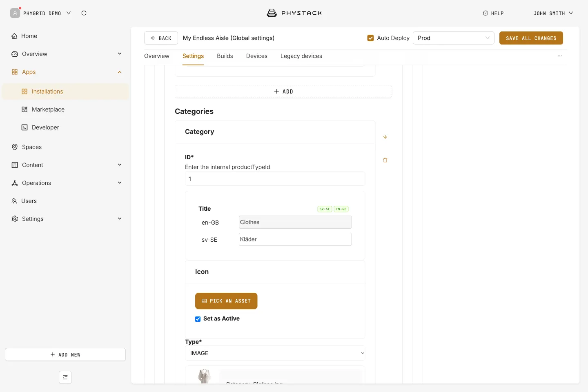Switch to the Legacy devices tab
This screenshot has height=392, width=588.
coord(301,56)
